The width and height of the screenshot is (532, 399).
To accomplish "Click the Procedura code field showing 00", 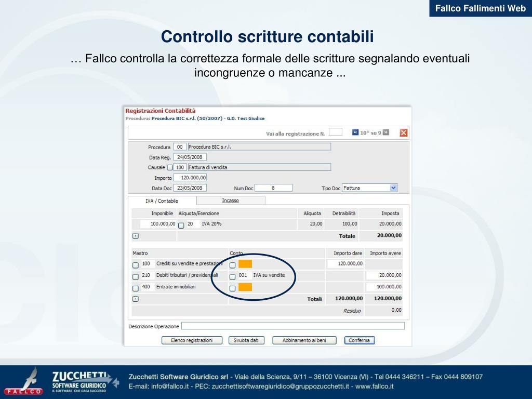I will 180,147.
